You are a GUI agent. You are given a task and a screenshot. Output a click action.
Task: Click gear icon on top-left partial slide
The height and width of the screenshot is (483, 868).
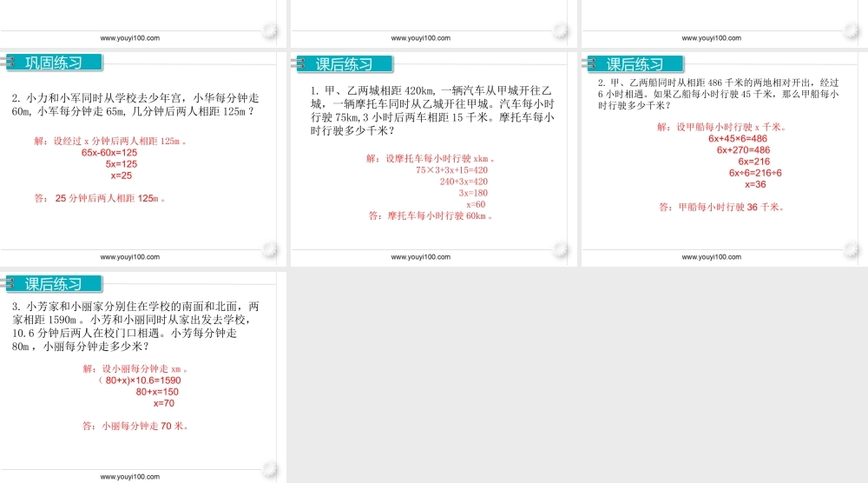271,32
